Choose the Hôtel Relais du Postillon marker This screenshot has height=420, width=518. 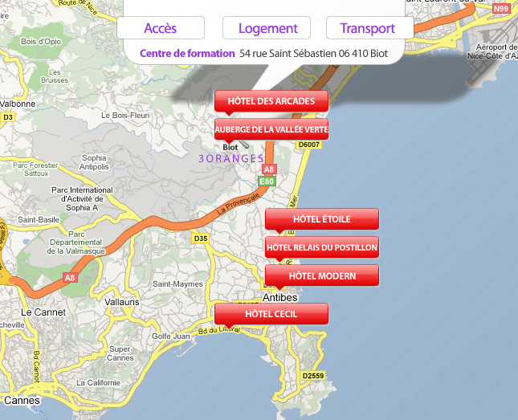point(321,247)
